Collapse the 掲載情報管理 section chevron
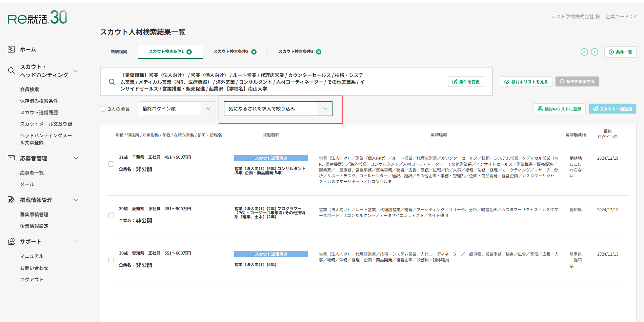The width and height of the screenshot is (644, 322). [76, 200]
